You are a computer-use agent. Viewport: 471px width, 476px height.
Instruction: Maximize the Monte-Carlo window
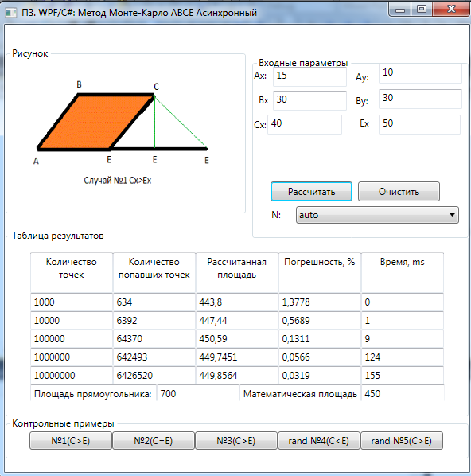(422, 9)
